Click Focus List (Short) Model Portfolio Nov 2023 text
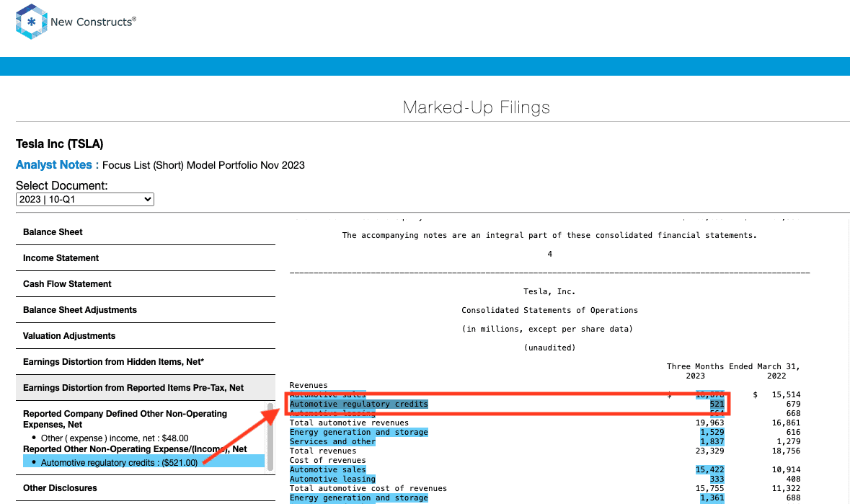Image resolution: width=850 pixels, height=504 pixels. point(203,165)
